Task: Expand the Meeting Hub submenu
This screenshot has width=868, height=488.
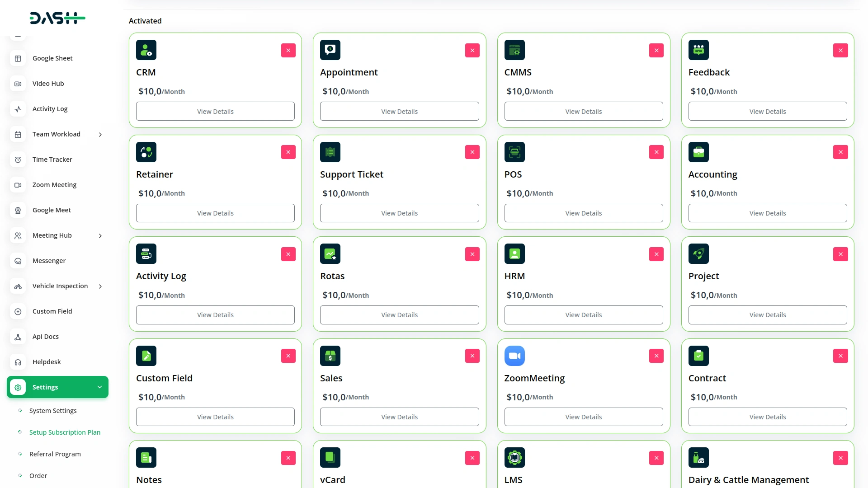Action: [x=100, y=235]
